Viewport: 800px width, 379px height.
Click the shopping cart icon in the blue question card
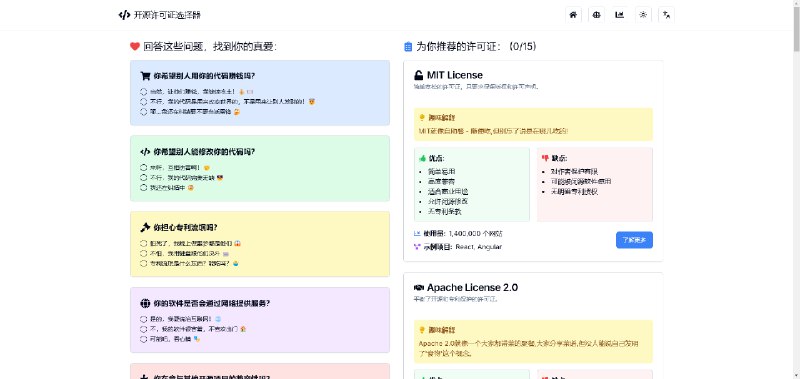[x=145, y=76]
